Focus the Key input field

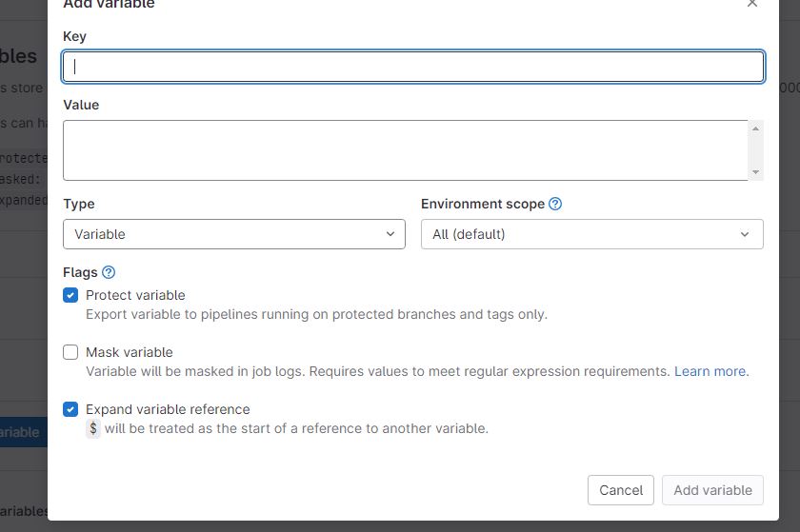pyautogui.click(x=412, y=67)
